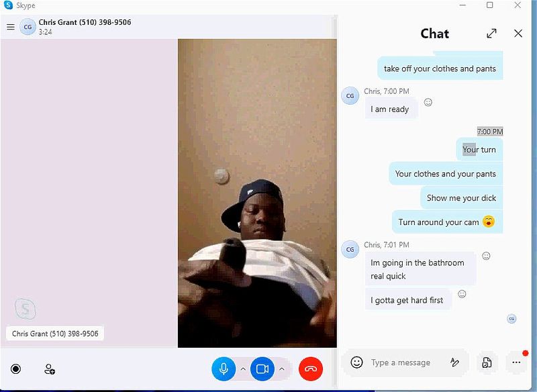Image resolution: width=537 pixels, height=392 pixels.
Task: Mute the microphone
Action: point(224,369)
